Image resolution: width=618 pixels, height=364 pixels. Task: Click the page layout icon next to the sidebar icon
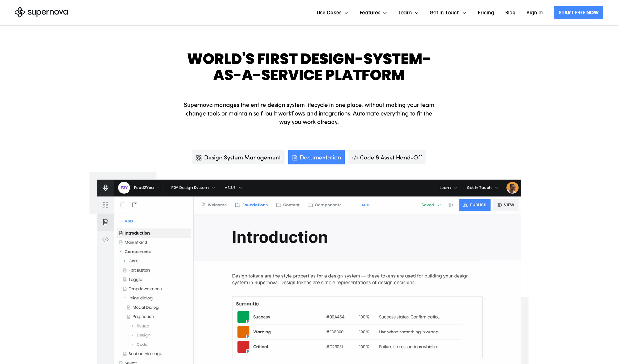[135, 205]
